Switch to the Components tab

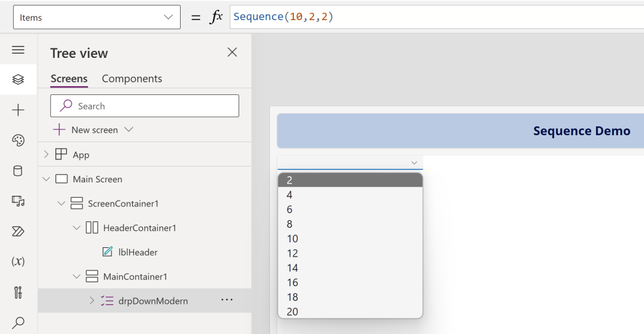click(x=132, y=79)
